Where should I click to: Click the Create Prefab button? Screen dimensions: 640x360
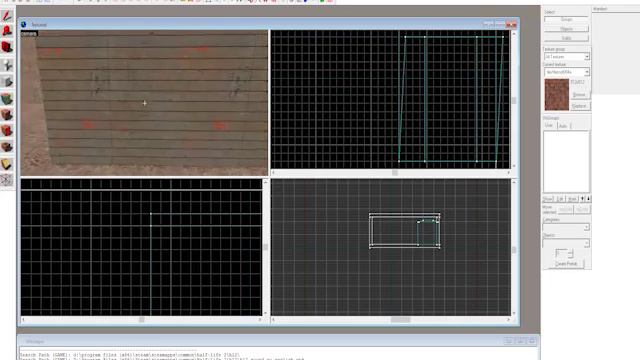point(566,264)
